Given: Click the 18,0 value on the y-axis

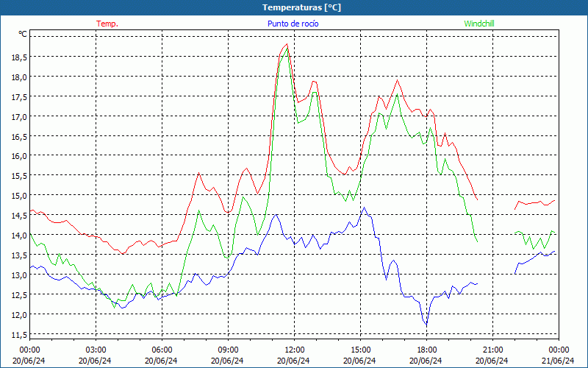Looking at the screenshot, I should click(x=19, y=77).
